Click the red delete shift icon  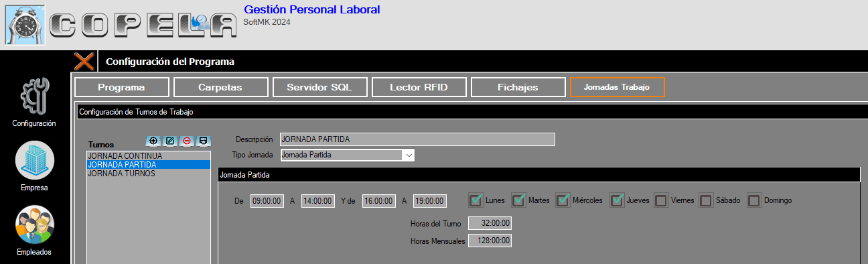point(187,141)
